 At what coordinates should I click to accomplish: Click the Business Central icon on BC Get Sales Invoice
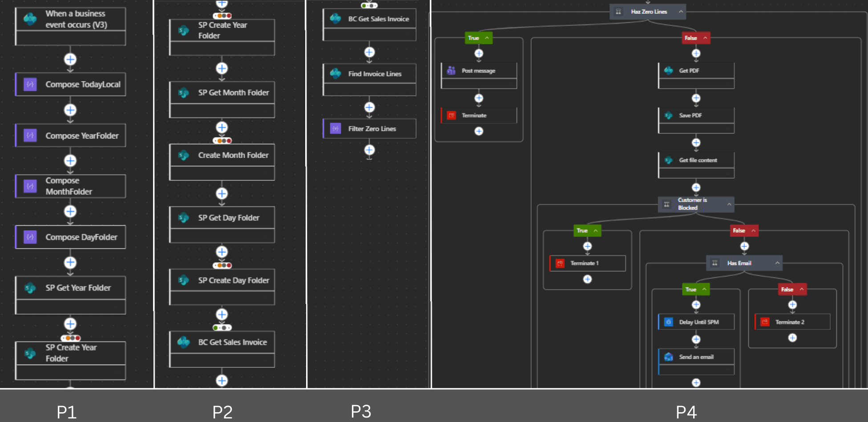[336, 19]
